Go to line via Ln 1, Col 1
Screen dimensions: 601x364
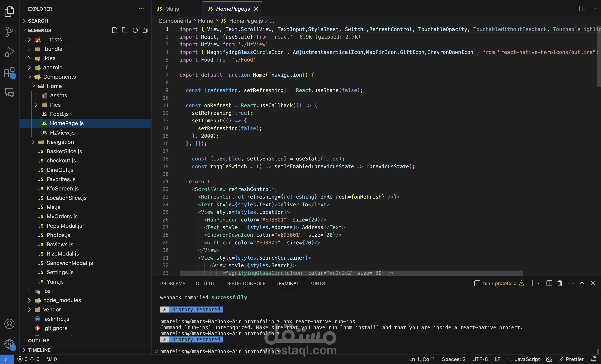[x=422, y=359]
